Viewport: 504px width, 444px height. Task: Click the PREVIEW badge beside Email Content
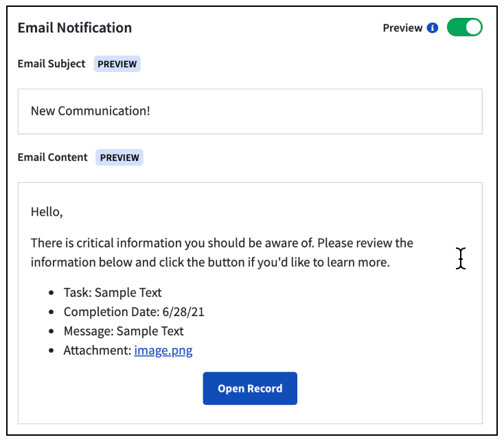(119, 157)
